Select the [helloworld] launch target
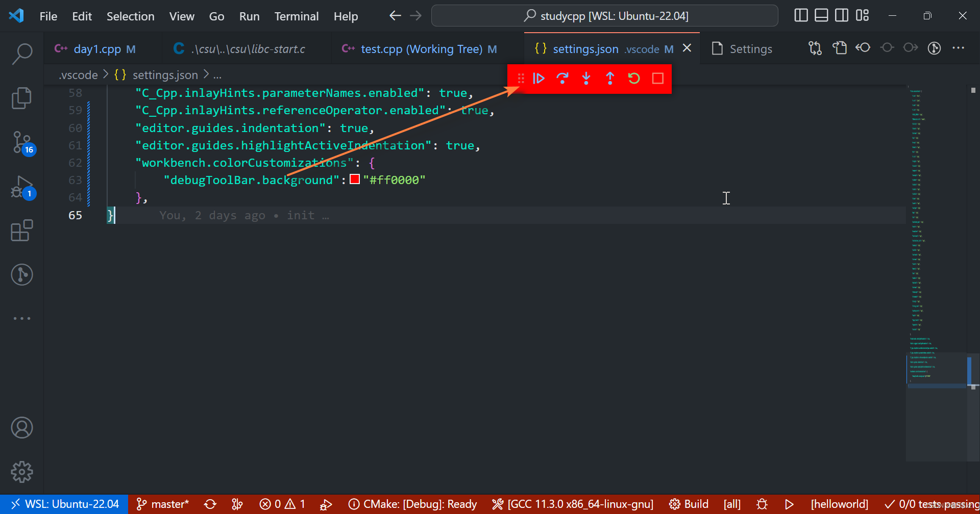Screen dimensions: 980x514 (x=839, y=504)
